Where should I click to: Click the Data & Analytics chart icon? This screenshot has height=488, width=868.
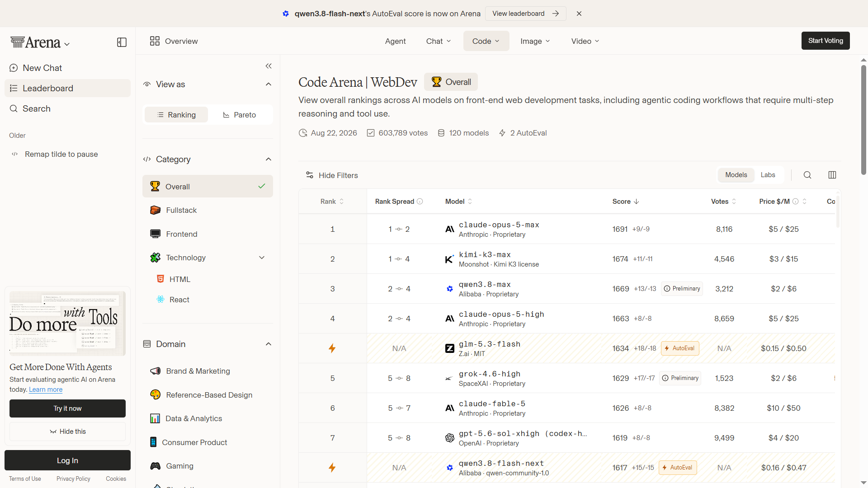tap(155, 418)
